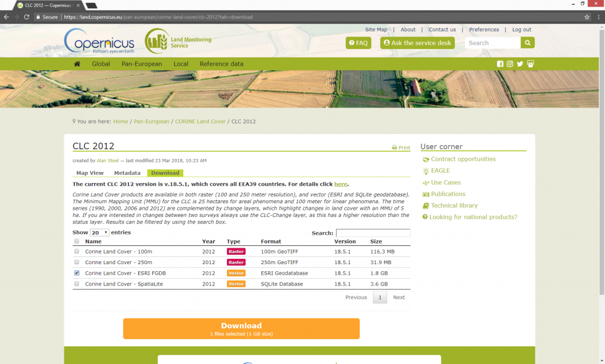Click the Next pagination button
Screen dimensions: 605x364
[x=399, y=297]
